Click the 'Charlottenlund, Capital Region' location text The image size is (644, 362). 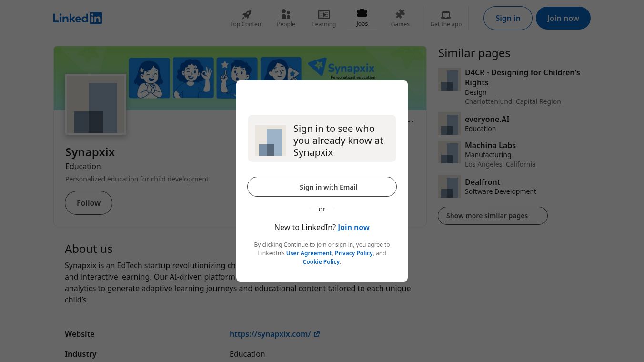513,101
